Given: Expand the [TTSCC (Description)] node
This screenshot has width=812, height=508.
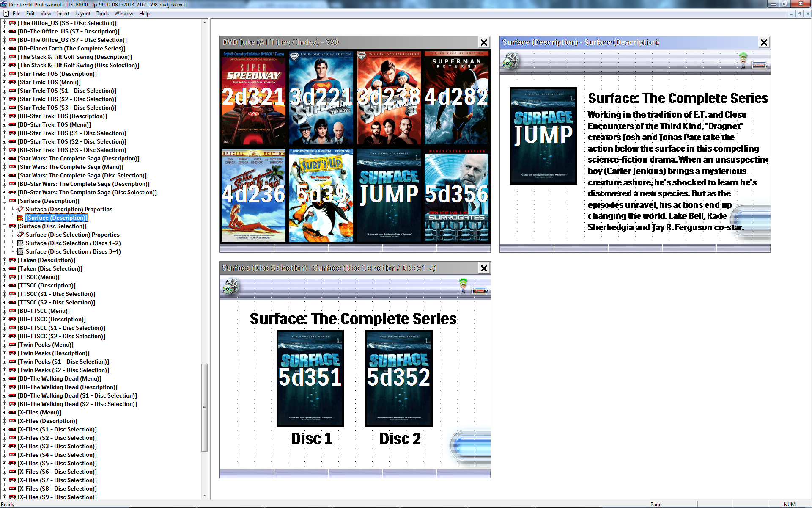Looking at the screenshot, I should tap(4, 285).
